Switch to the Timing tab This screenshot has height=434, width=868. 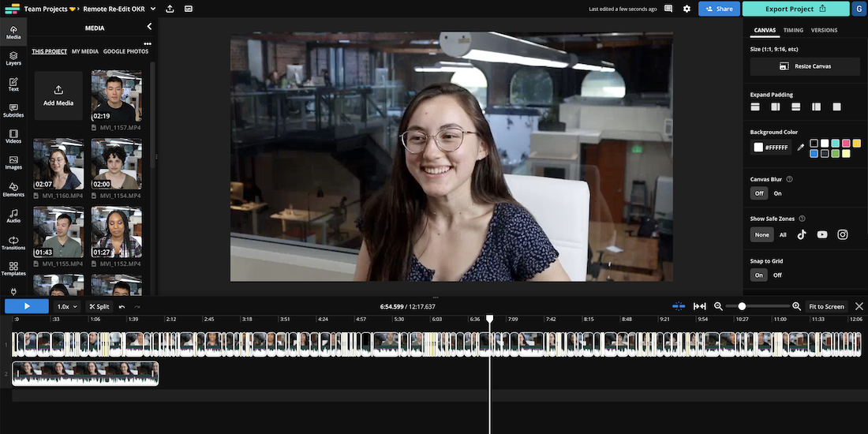[793, 30]
